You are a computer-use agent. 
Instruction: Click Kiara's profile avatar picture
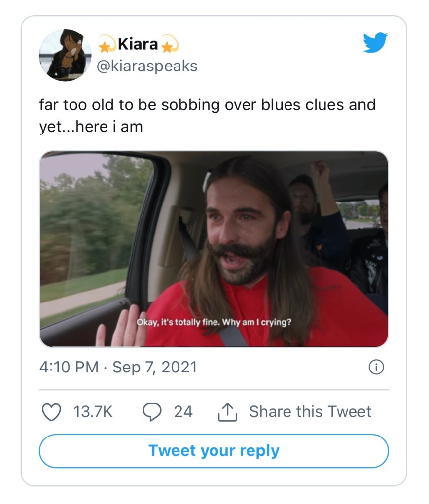point(66,55)
